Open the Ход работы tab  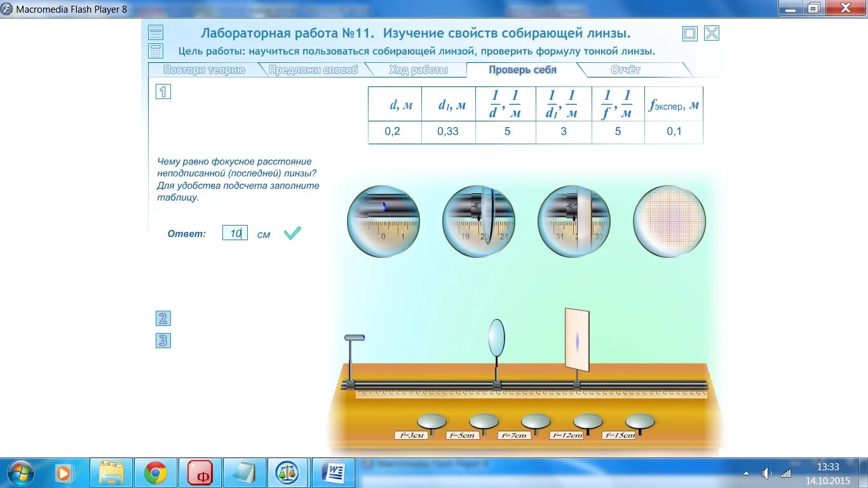pyautogui.click(x=418, y=70)
